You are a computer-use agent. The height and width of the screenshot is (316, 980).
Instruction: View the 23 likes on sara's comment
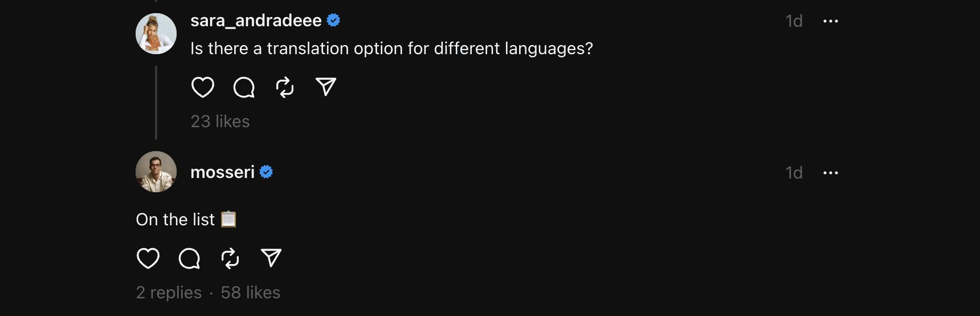click(x=220, y=121)
